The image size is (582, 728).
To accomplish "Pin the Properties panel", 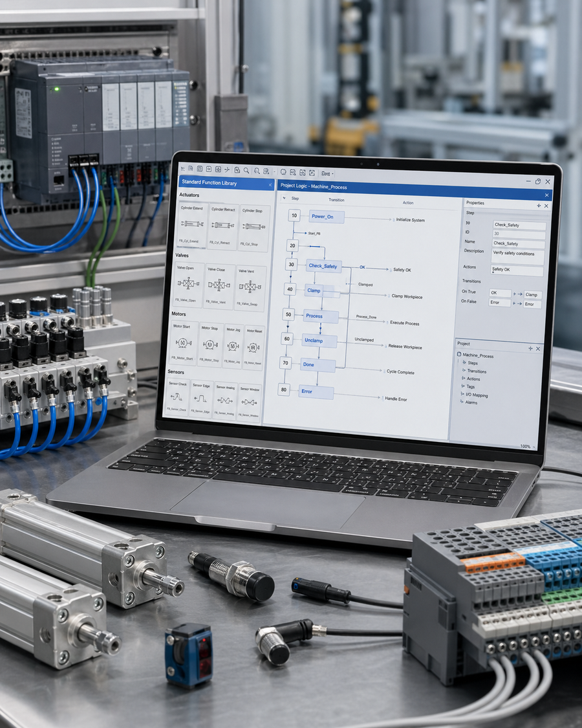I will pos(539,205).
